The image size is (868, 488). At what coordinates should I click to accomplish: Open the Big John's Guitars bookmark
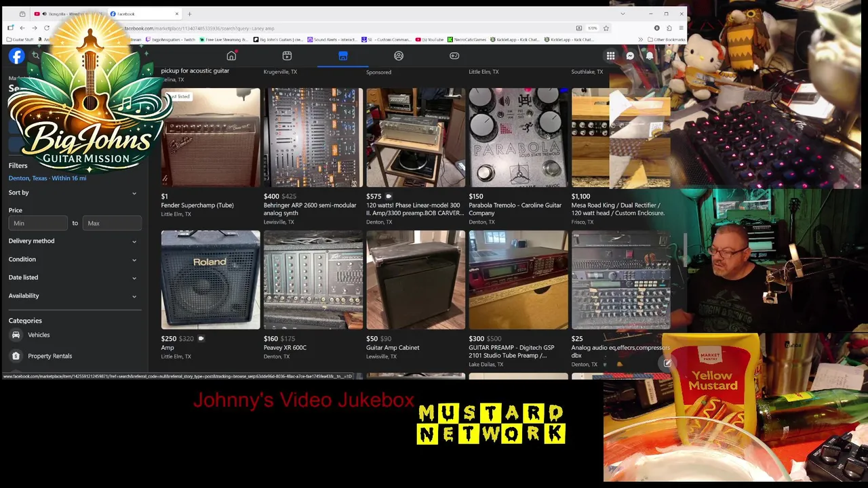click(x=278, y=39)
